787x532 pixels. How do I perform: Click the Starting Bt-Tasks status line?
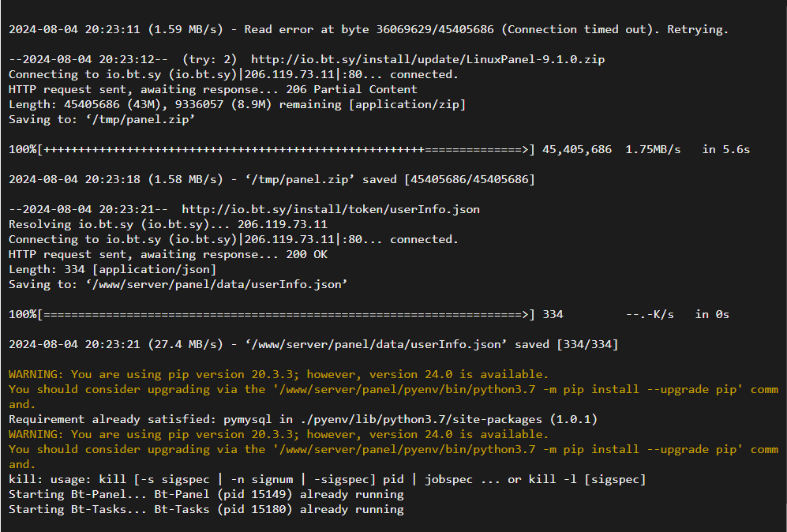click(x=206, y=509)
